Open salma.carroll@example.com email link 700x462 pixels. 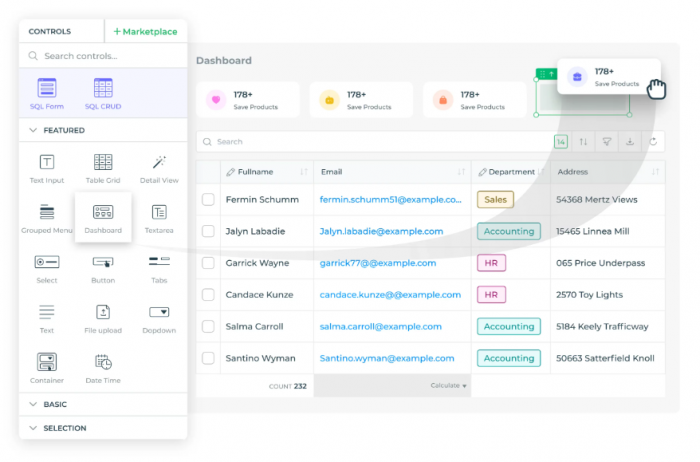[x=380, y=326]
